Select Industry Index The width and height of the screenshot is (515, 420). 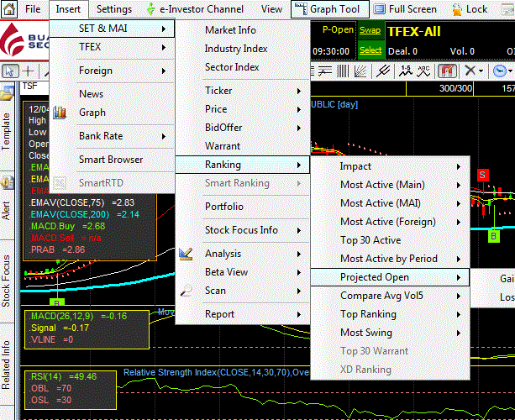(243, 49)
